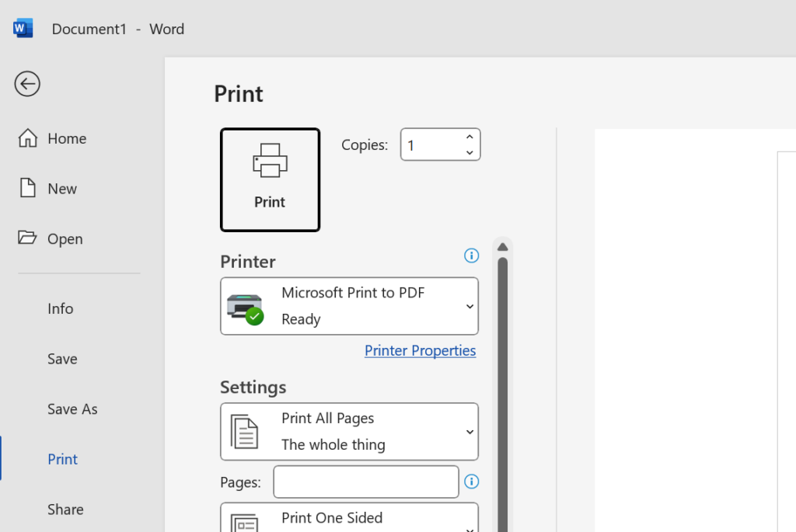This screenshot has height=532, width=796.
Task: Click the Open folder icon
Action: (28, 238)
